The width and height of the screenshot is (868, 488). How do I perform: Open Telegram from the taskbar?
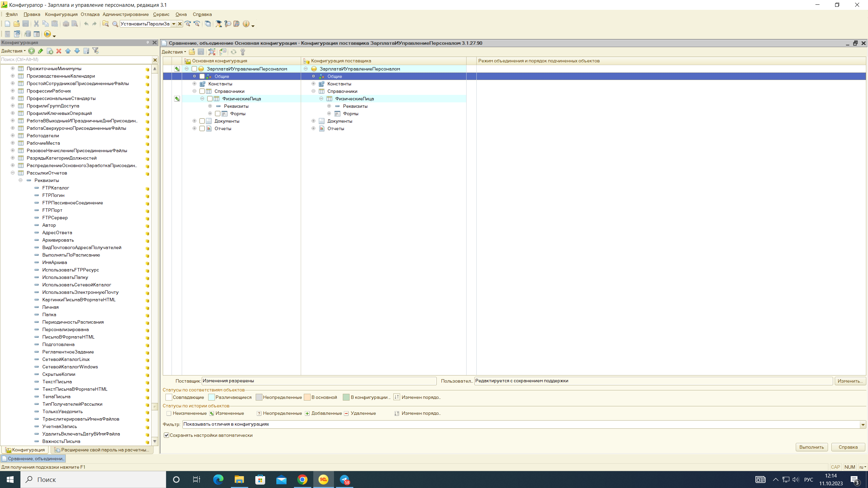pos(344,479)
